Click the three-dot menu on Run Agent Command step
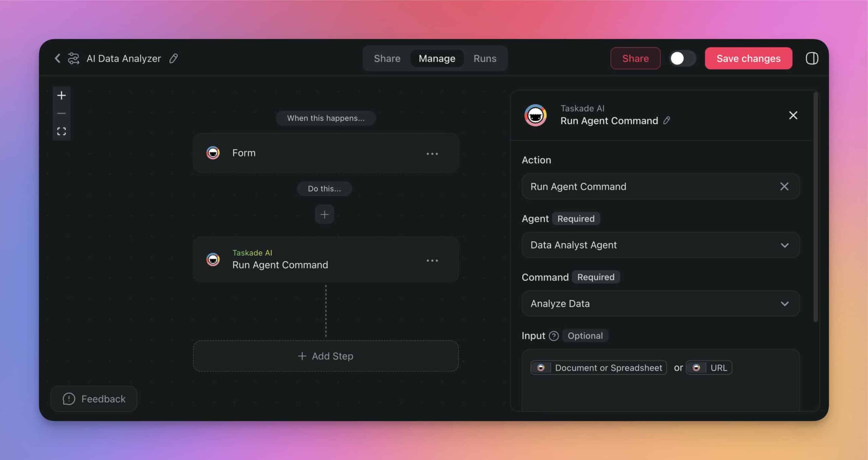 pyautogui.click(x=433, y=260)
